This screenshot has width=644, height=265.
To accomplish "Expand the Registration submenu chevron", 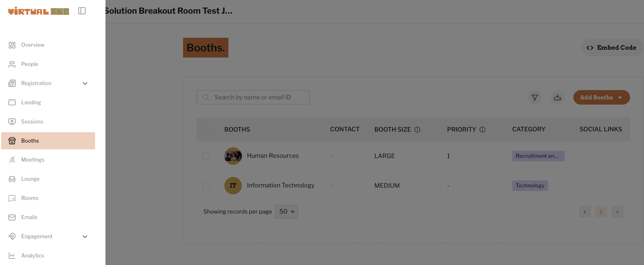I will [x=85, y=83].
